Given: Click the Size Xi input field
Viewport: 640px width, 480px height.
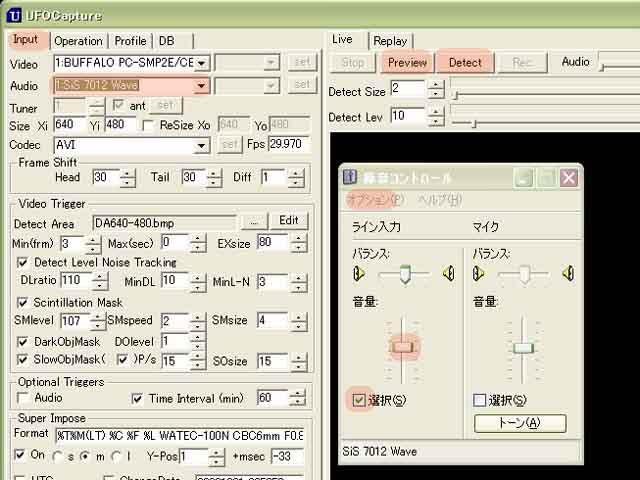Looking at the screenshot, I should (x=69, y=124).
